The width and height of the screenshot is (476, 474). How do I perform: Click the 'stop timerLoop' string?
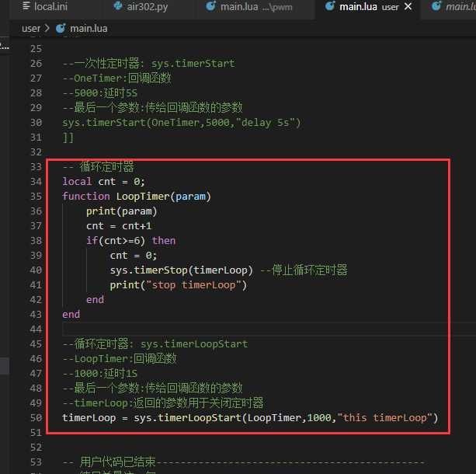pyautogui.click(x=193, y=285)
